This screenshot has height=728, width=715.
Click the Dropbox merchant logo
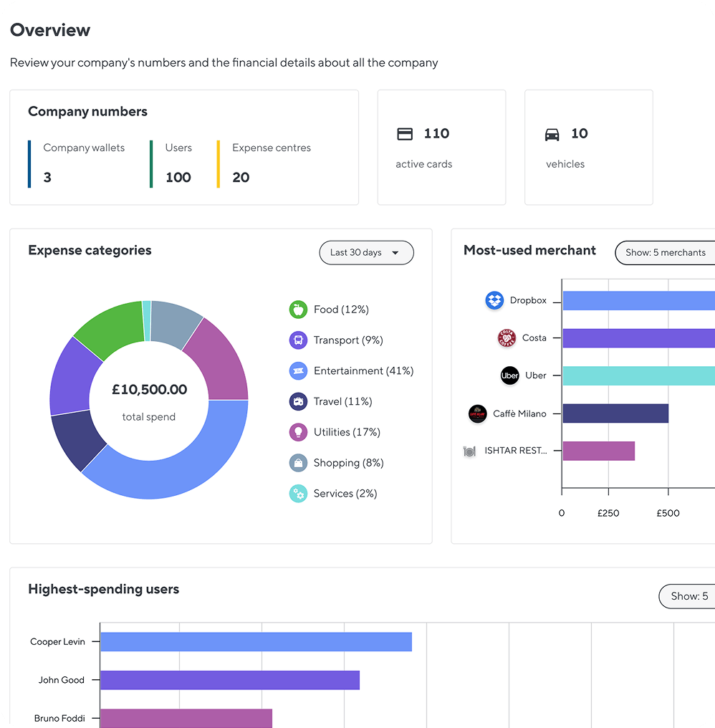point(494,300)
